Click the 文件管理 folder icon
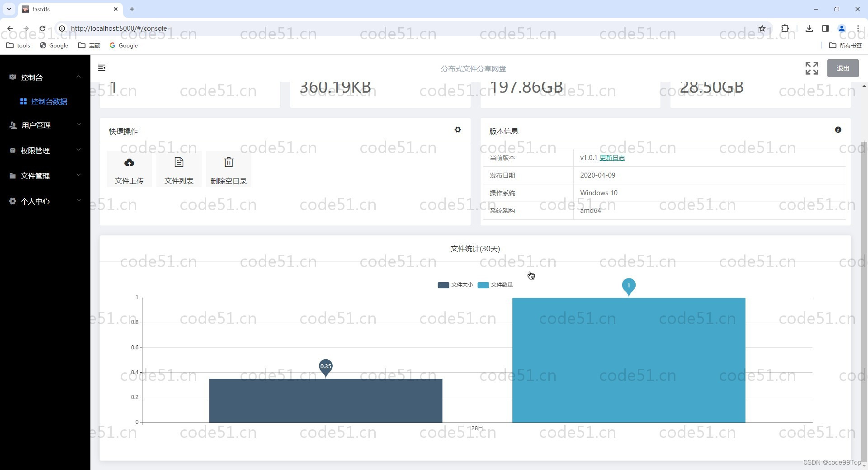Viewport: 868px width, 470px height. (13, 176)
